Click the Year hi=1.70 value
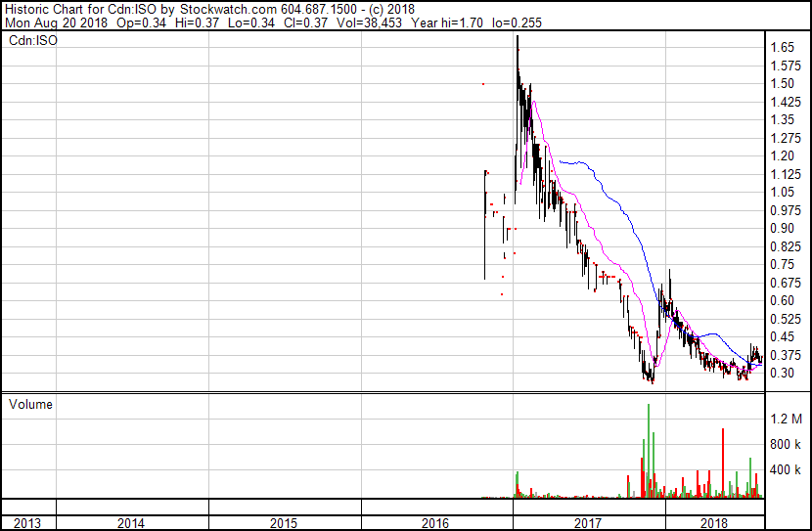This screenshot has height=531, width=812. pos(447,22)
